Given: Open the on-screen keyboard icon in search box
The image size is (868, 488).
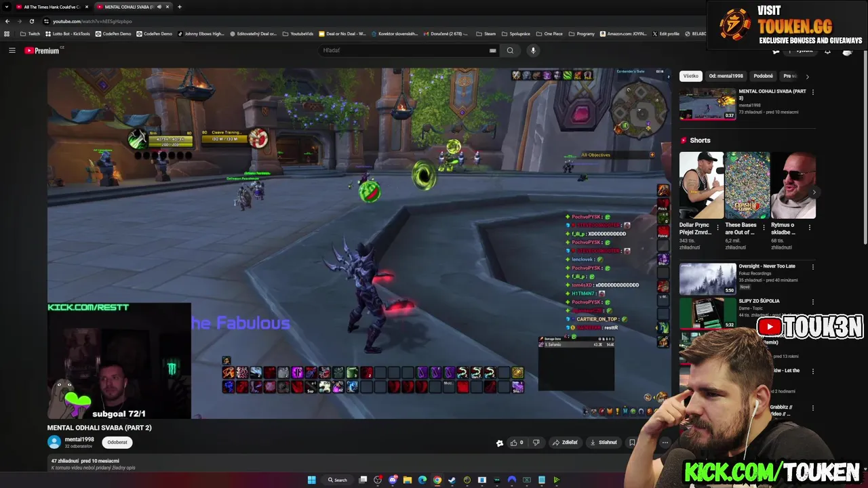Looking at the screenshot, I should (493, 50).
